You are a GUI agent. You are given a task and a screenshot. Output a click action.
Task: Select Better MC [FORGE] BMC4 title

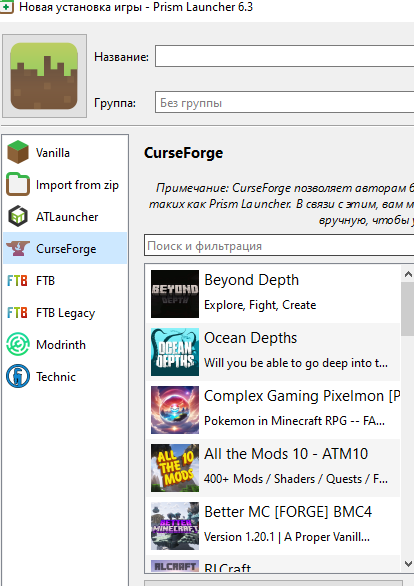point(288,512)
